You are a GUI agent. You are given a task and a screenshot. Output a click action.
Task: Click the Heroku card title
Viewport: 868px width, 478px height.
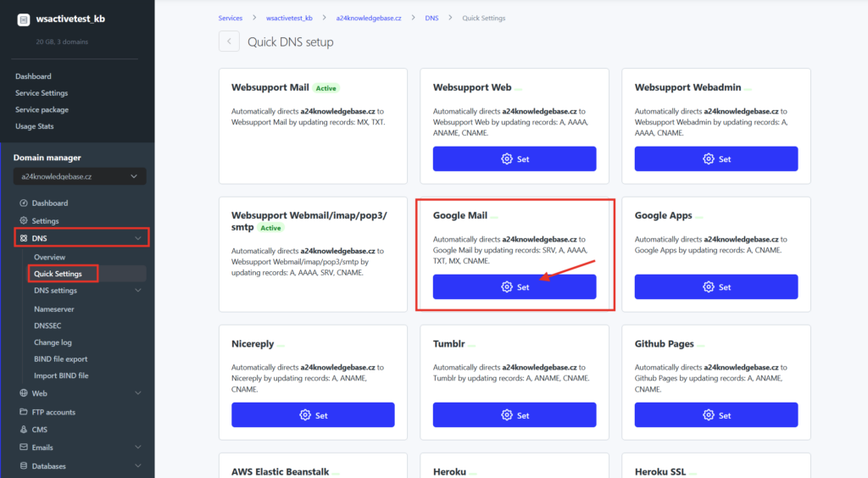(x=449, y=472)
